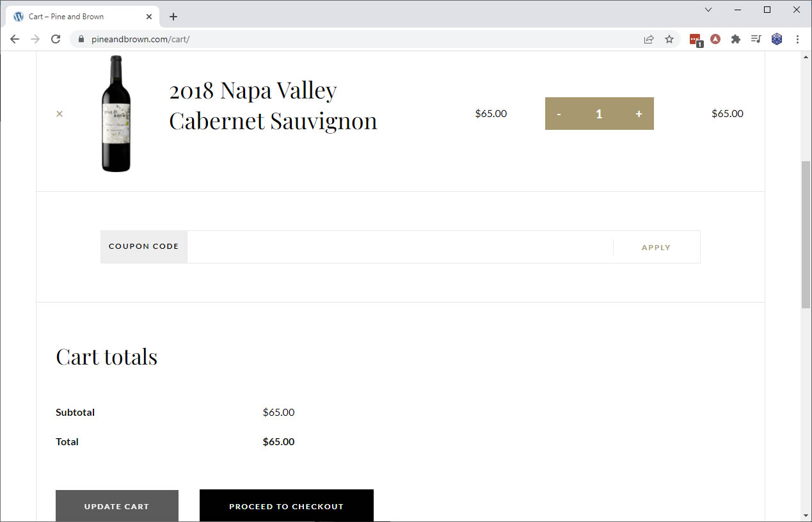Share this page from the address bar

[649, 39]
